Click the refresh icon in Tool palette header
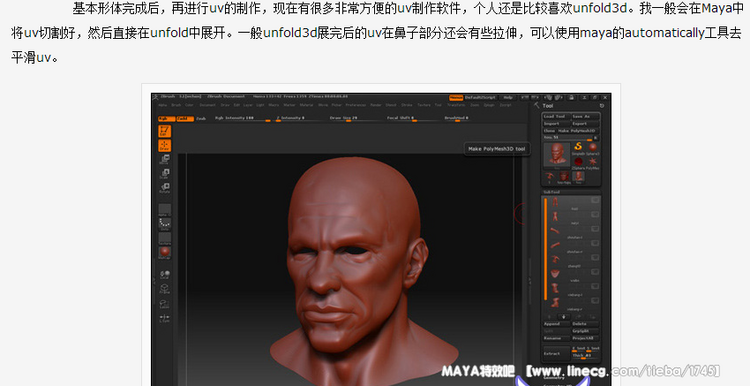 pos(602,106)
